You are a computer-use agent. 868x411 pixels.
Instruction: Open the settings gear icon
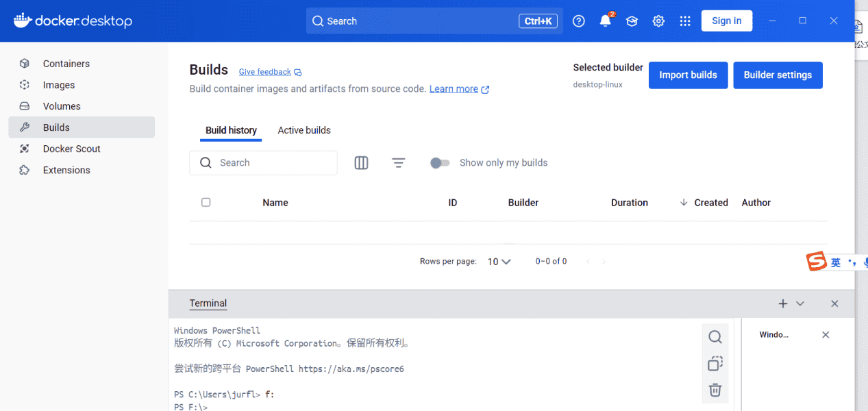coord(658,21)
